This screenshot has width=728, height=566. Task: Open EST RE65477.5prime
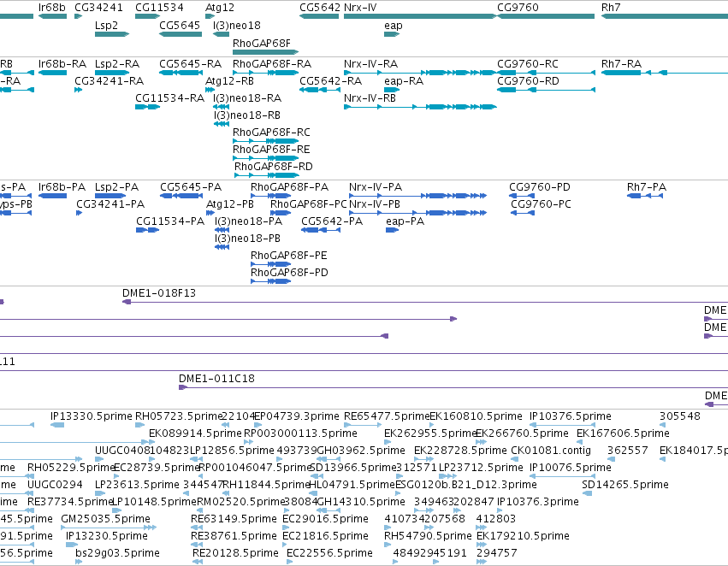387,416
